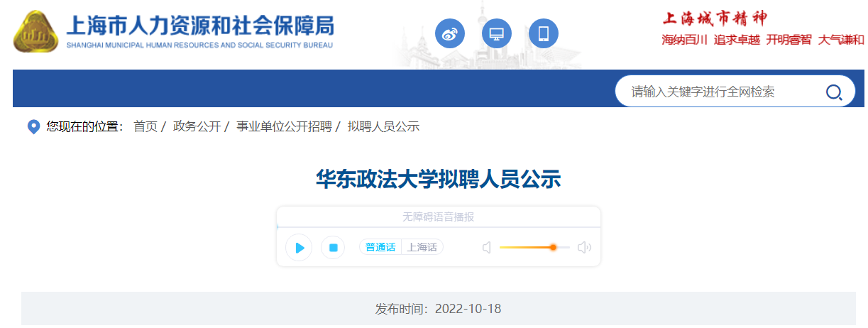Mute using the low-volume speaker icon
868x328 pixels.
click(487, 247)
